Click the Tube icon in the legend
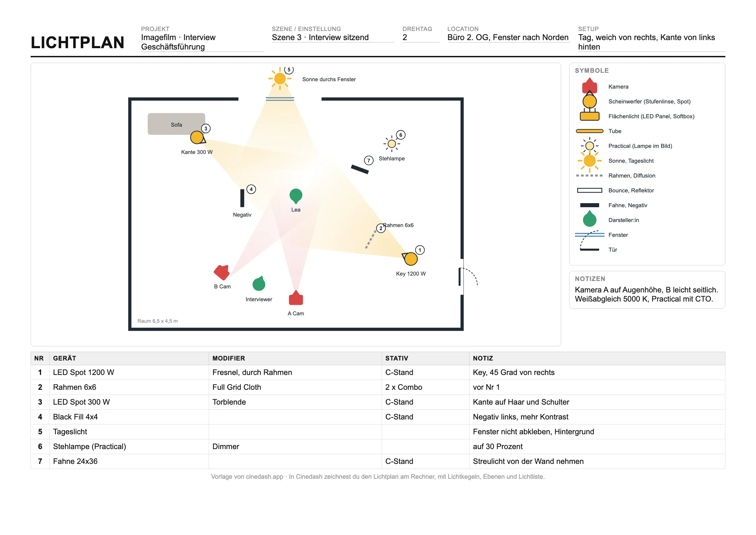Viewport: 756px width, 535px height. [589, 131]
